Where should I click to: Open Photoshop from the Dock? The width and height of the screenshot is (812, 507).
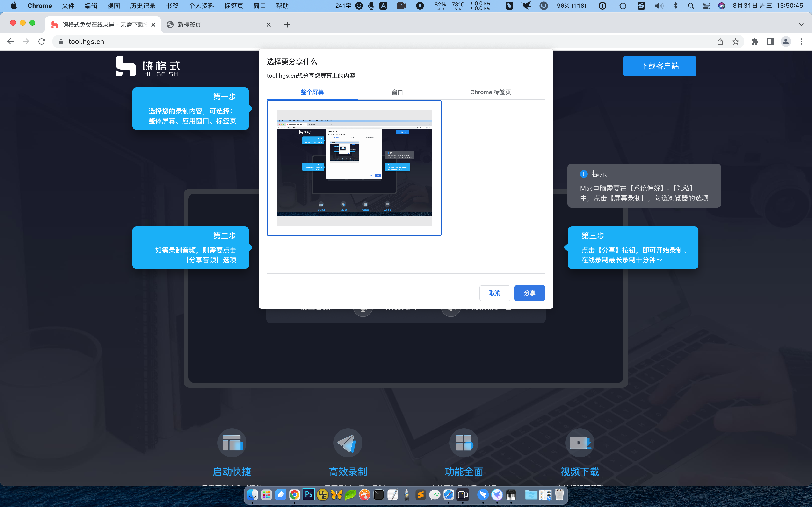(308, 495)
